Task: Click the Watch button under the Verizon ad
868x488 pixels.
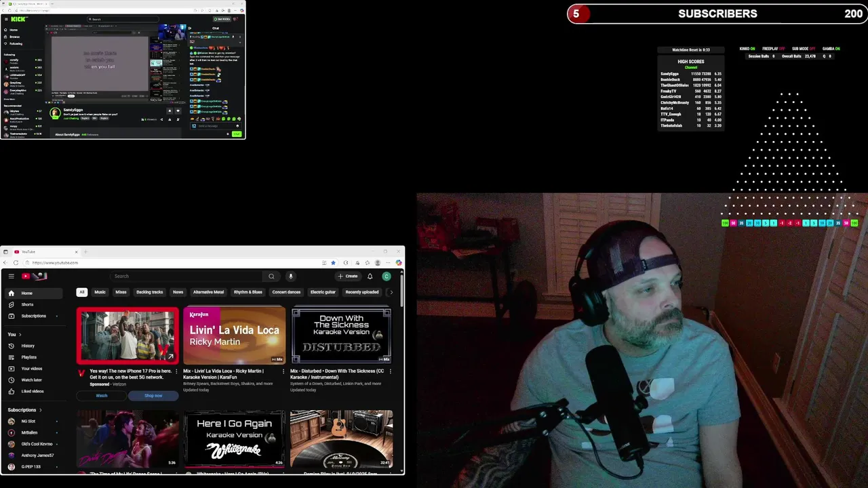Action: pos(102,396)
